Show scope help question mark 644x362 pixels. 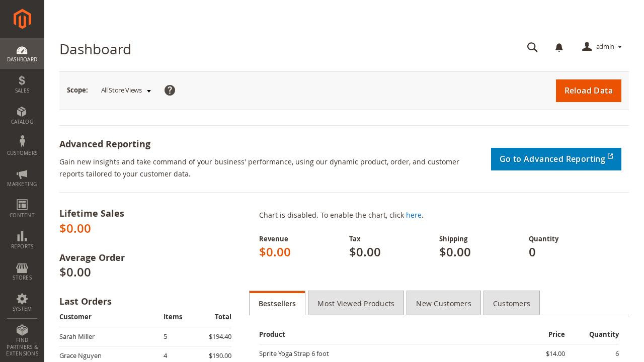coord(170,90)
